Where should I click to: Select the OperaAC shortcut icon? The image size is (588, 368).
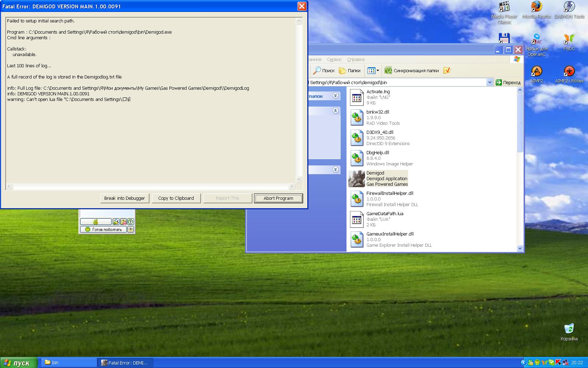coord(537,45)
